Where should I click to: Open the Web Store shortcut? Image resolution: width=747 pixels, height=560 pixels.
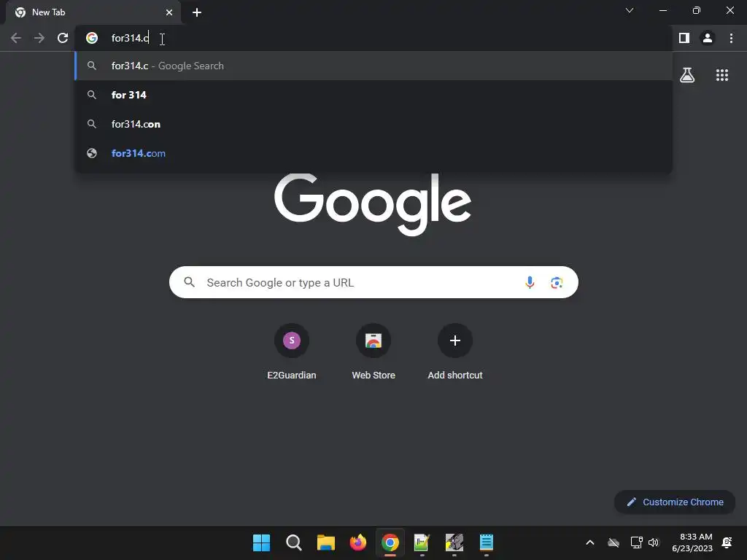click(x=373, y=351)
